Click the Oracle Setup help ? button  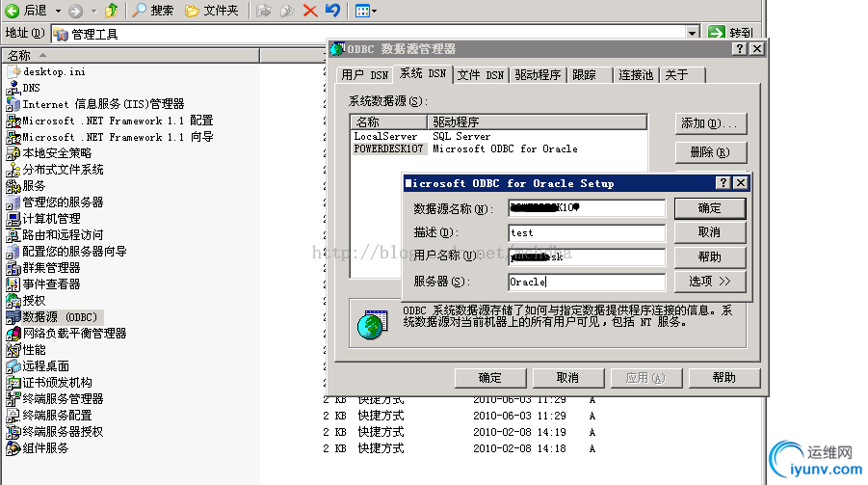coord(723,183)
